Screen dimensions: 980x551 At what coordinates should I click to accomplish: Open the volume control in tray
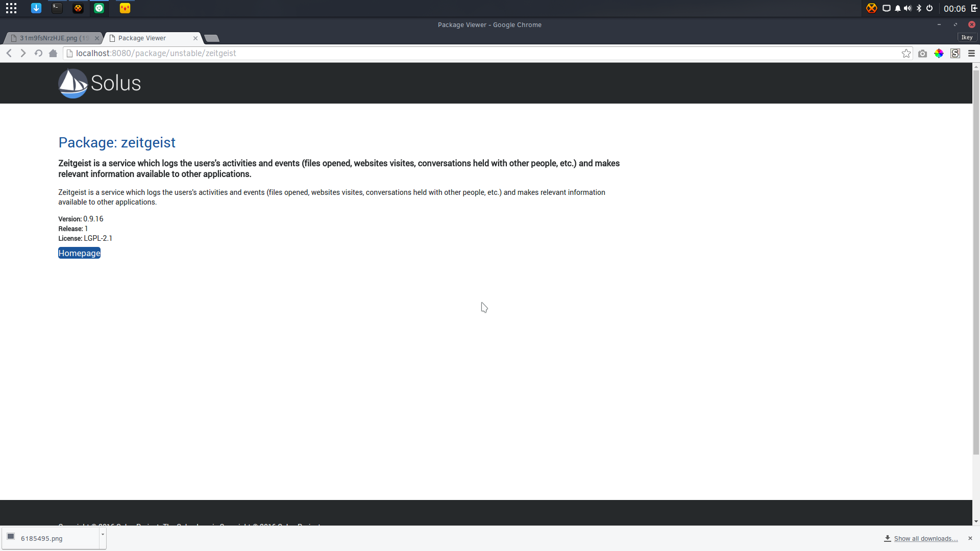click(908, 8)
